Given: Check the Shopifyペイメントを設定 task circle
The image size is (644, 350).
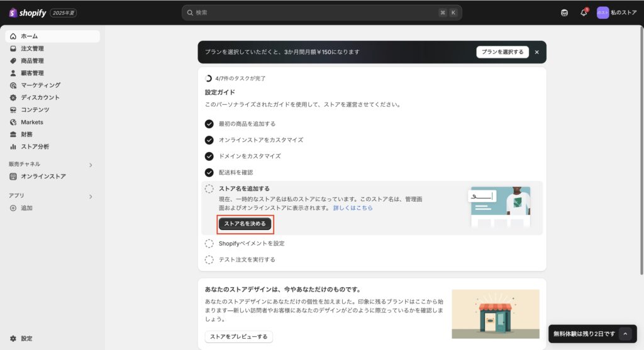Looking at the screenshot, I should coord(209,243).
